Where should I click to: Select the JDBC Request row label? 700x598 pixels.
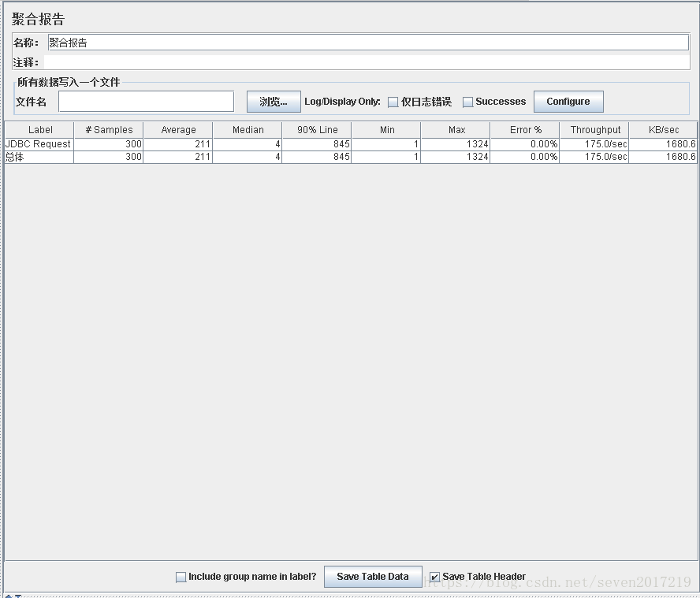[x=39, y=144]
